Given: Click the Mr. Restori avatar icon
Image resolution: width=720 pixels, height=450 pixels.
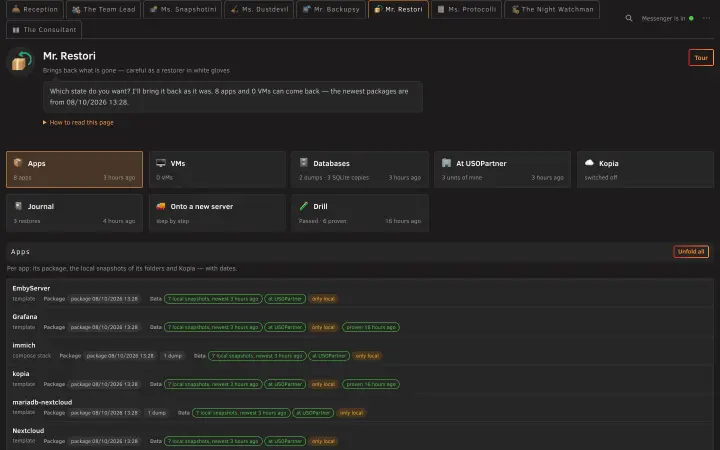Looking at the screenshot, I should 21,61.
